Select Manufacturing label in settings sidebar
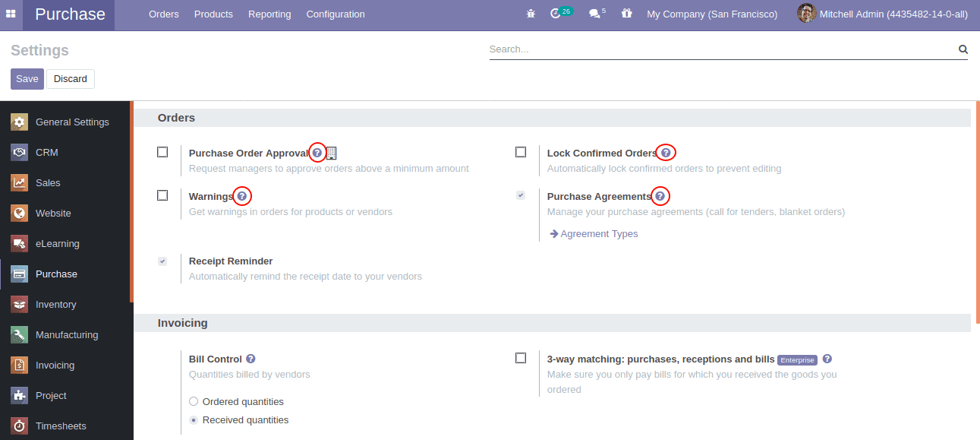This screenshot has width=980, height=440. pyautogui.click(x=67, y=334)
